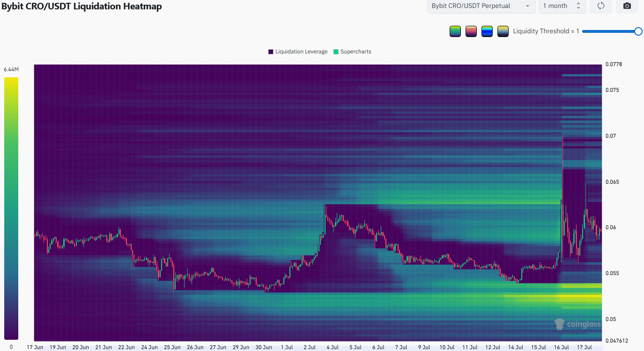Open the 1 month timeframe selector
This screenshot has width=644, height=351.
click(x=562, y=6)
